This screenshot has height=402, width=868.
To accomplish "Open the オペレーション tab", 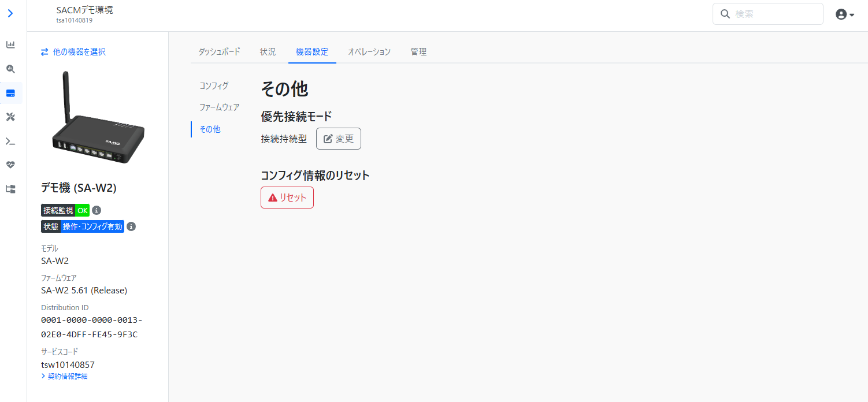I will [369, 52].
